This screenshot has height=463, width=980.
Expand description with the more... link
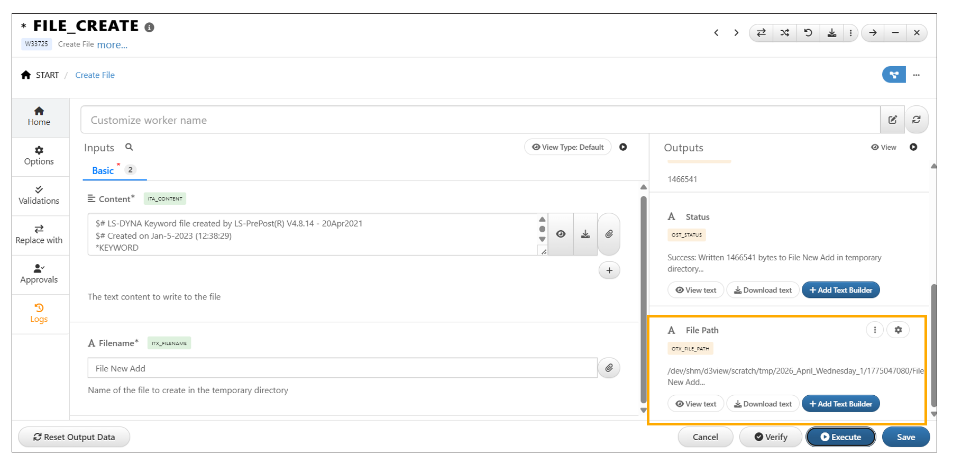click(112, 45)
